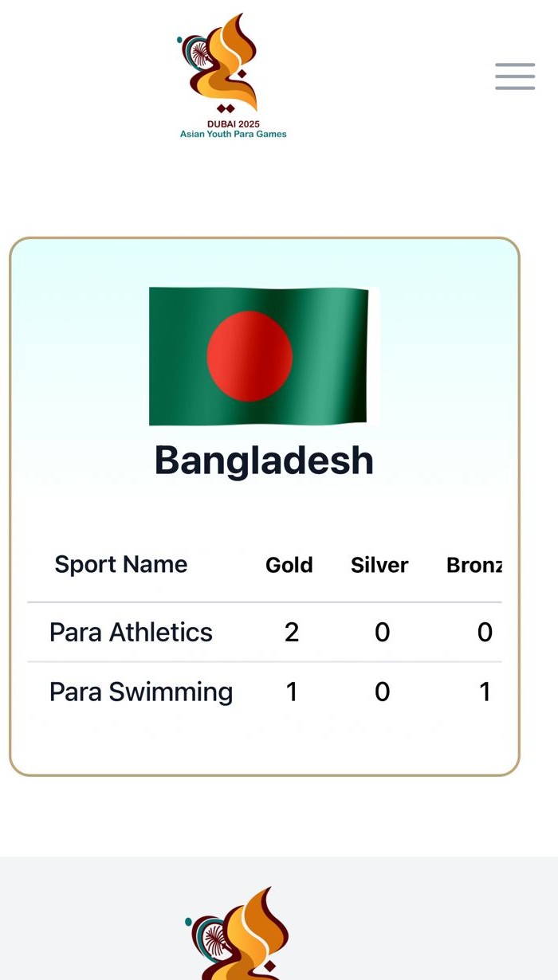Click the Silver column header
The width and height of the screenshot is (558, 980).
click(379, 565)
